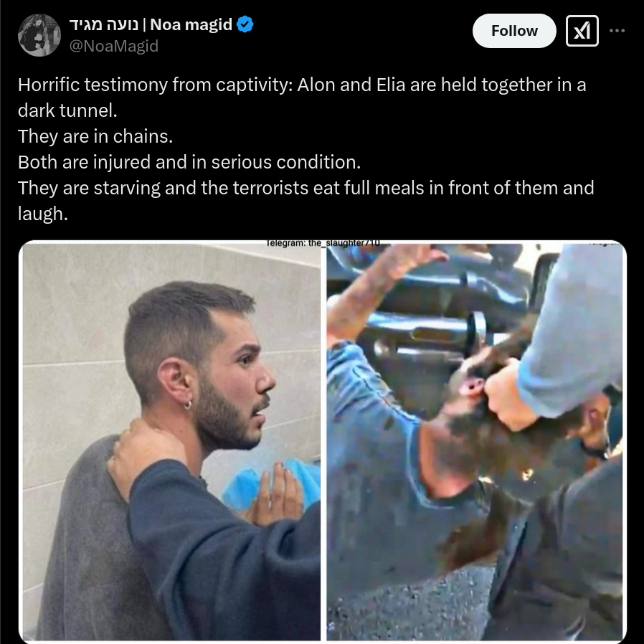644x644 pixels.
Task: Follow the NoaMagid account
Action: pos(514,31)
